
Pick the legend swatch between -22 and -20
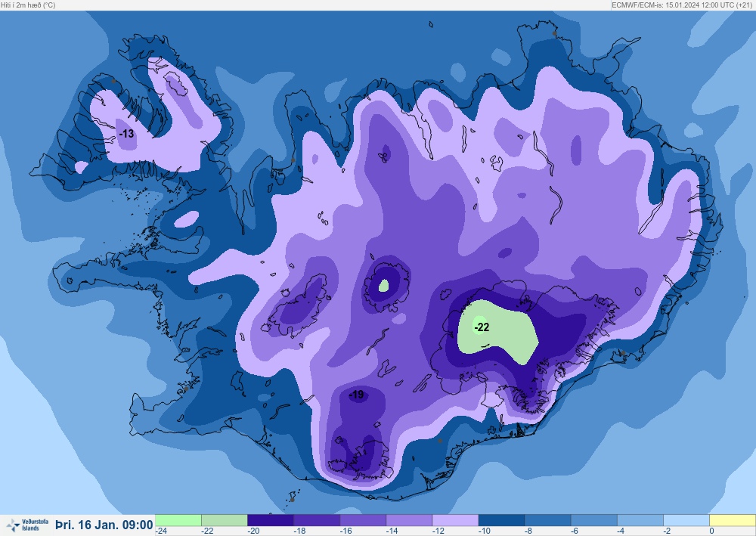point(225,520)
